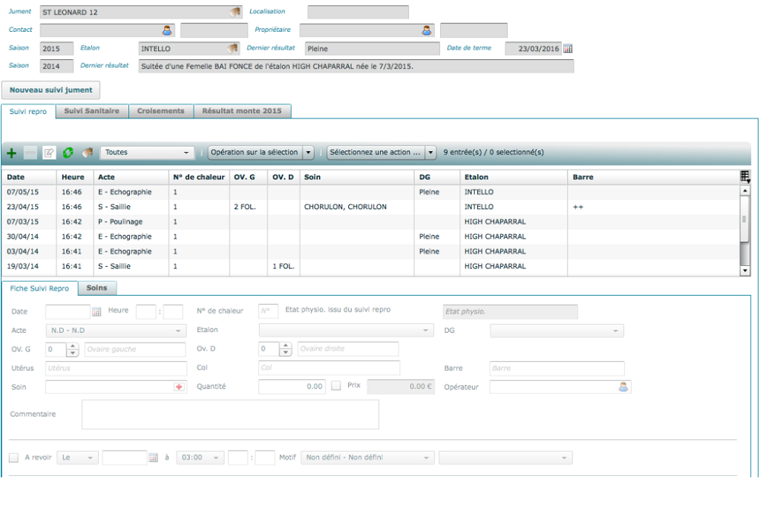Click the horse icon in toolbar
This screenshot has width=760, height=532.
(87, 153)
